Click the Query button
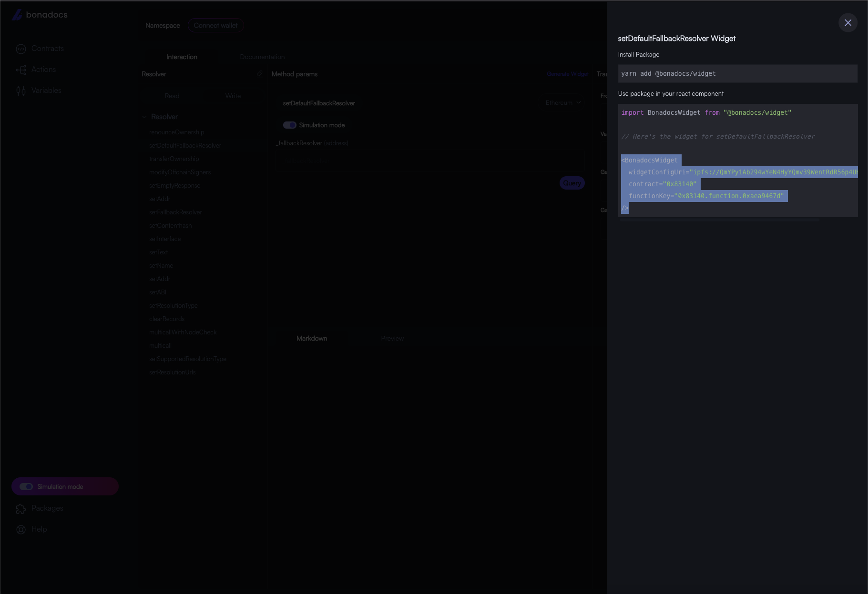This screenshot has width=868, height=594. pyautogui.click(x=572, y=183)
